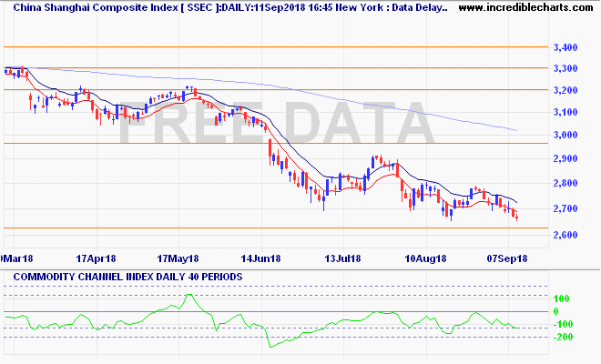Click the 3,100 price axis label
The image size is (601, 364).
click(x=564, y=113)
